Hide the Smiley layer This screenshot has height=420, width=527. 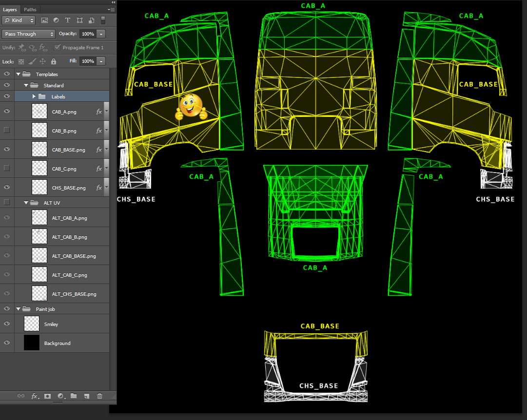[x=7, y=324]
